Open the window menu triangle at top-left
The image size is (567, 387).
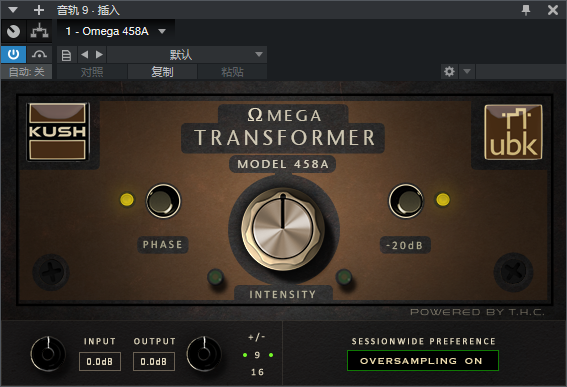(13, 10)
